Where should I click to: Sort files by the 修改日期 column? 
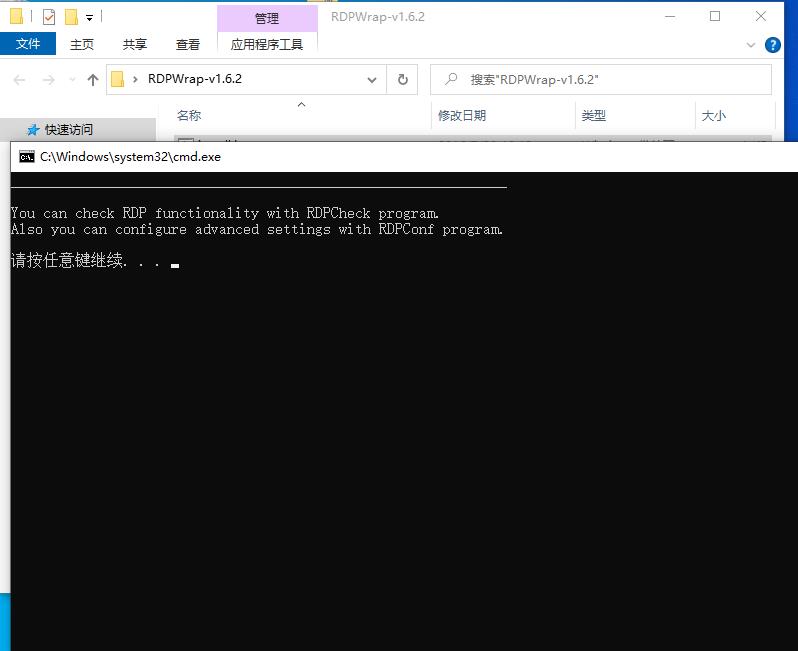click(x=462, y=116)
